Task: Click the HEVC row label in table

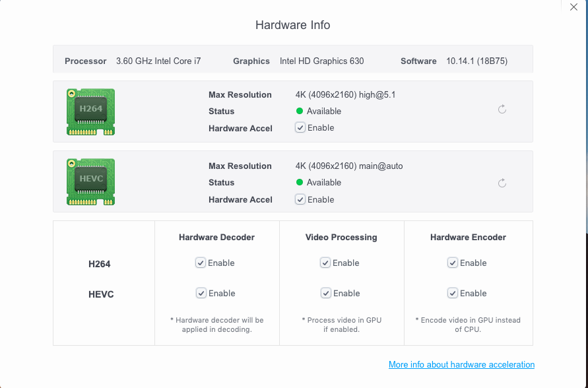Action: (101, 294)
